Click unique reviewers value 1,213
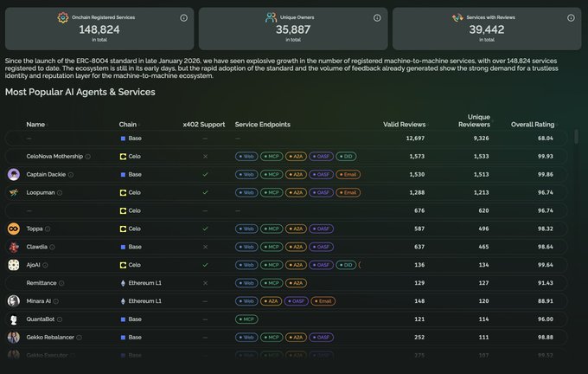 481,193
